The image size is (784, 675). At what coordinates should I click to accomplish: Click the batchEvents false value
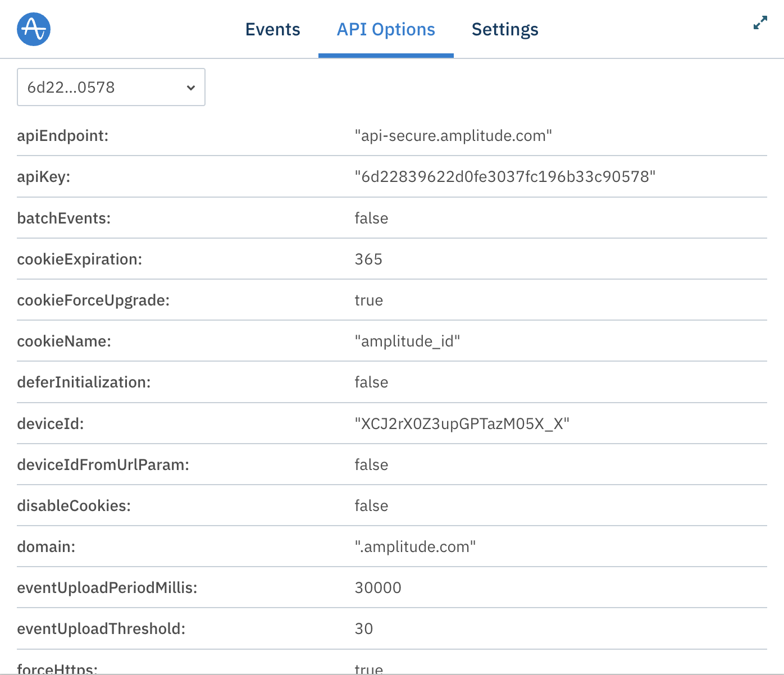(371, 218)
